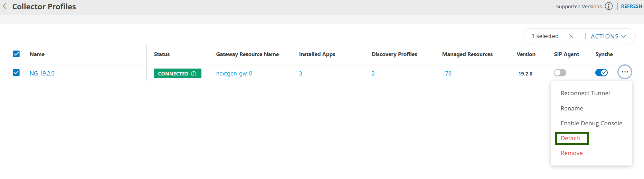Enable the SIP Agent toggle

[x=560, y=73]
